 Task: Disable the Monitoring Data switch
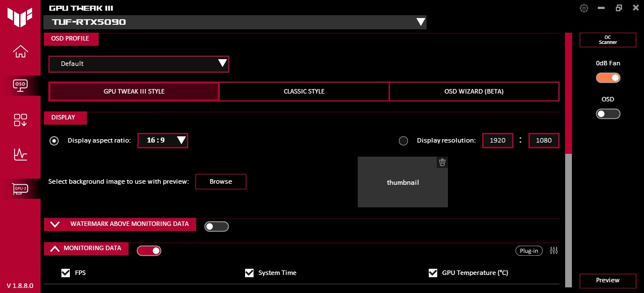click(149, 251)
